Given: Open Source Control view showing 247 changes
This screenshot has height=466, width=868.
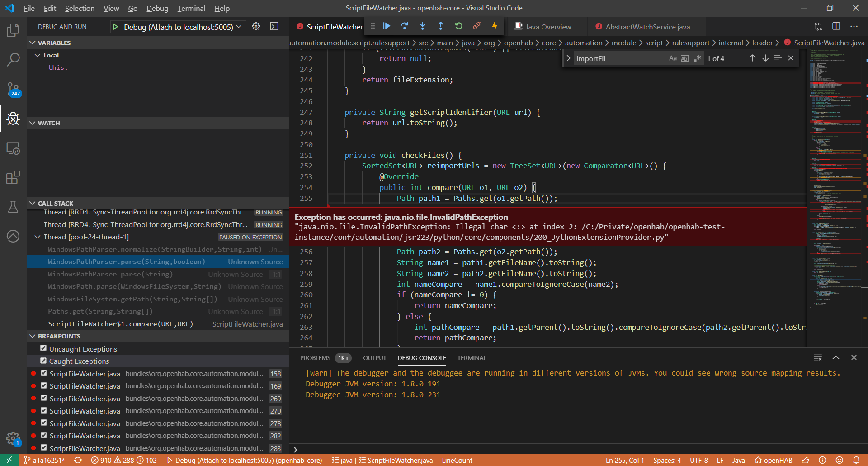Looking at the screenshot, I should coord(14,89).
